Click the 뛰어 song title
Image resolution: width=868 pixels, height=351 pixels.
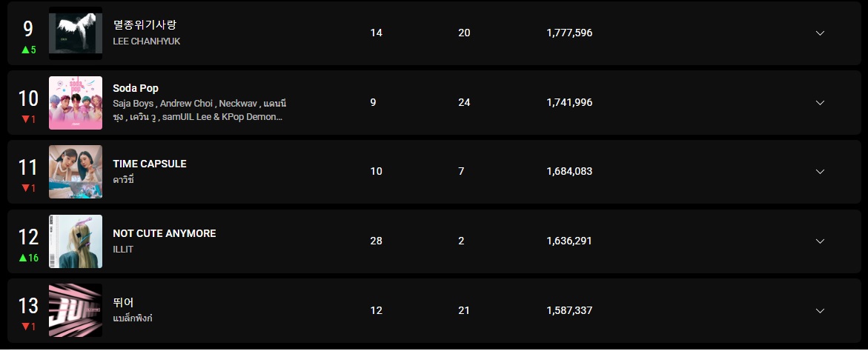(x=123, y=303)
